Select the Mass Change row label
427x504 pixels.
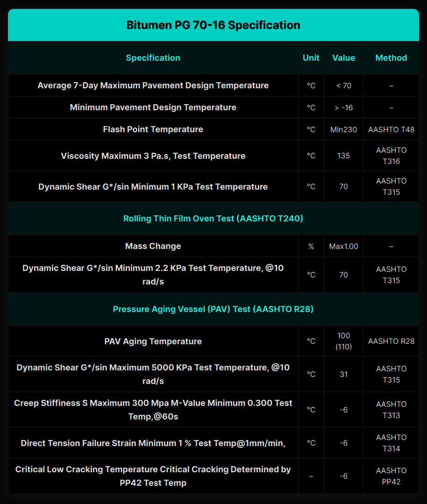[153, 246]
